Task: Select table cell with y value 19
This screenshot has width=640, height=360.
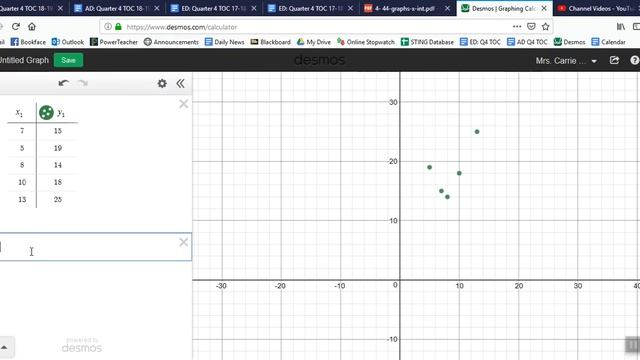Action: [58, 148]
